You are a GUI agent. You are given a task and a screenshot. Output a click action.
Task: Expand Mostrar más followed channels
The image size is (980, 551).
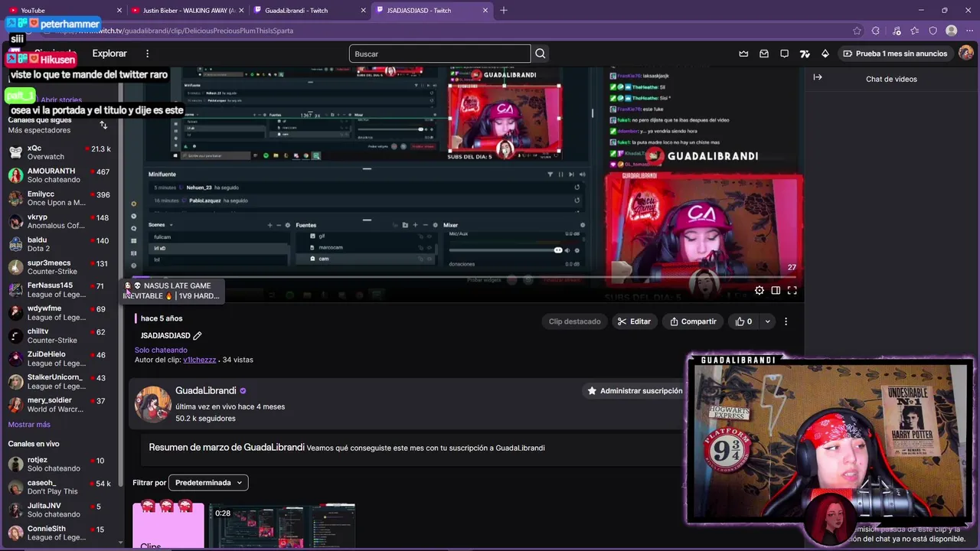29,425
